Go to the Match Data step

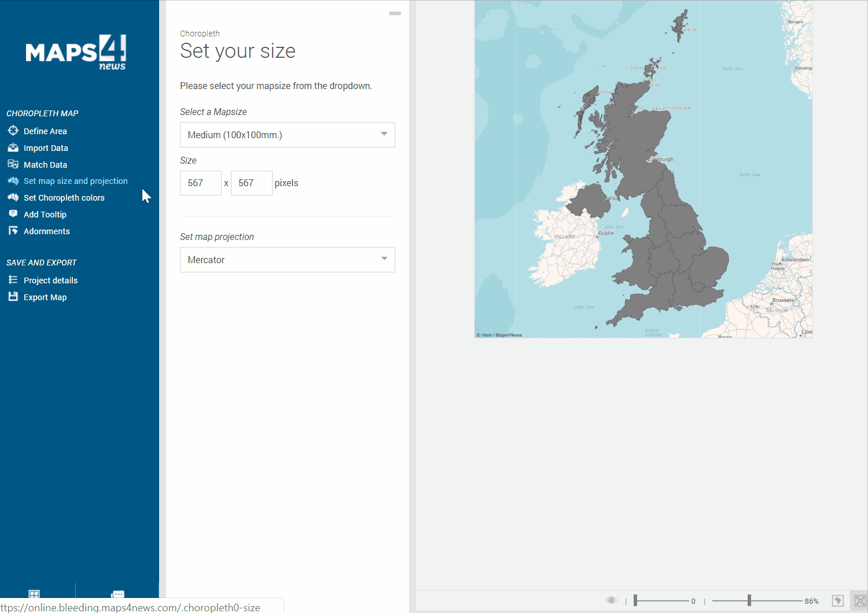click(x=45, y=165)
